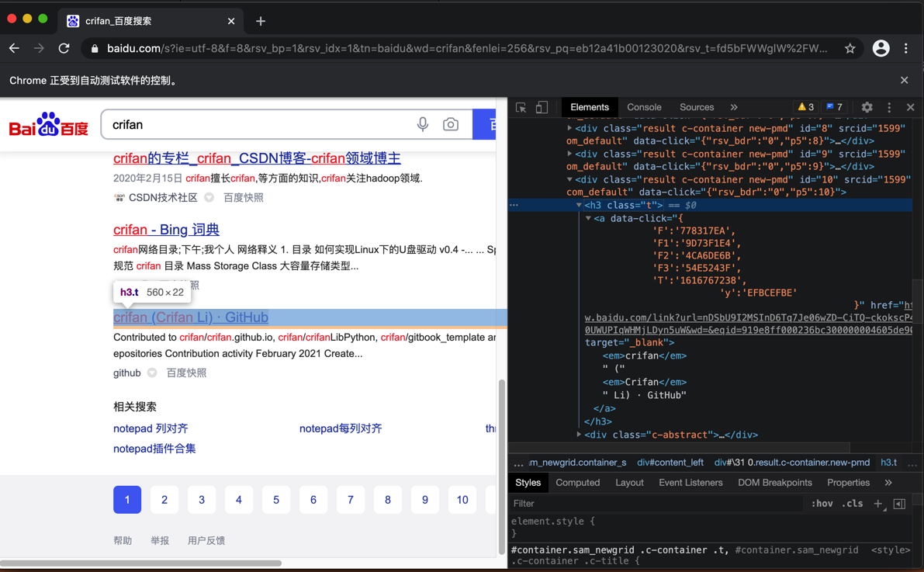Toggle the device toolbar in DevTools

[542, 107]
